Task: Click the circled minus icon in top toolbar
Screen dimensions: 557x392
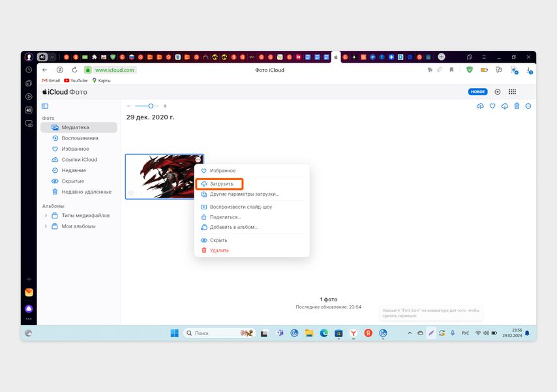Action: point(528,106)
